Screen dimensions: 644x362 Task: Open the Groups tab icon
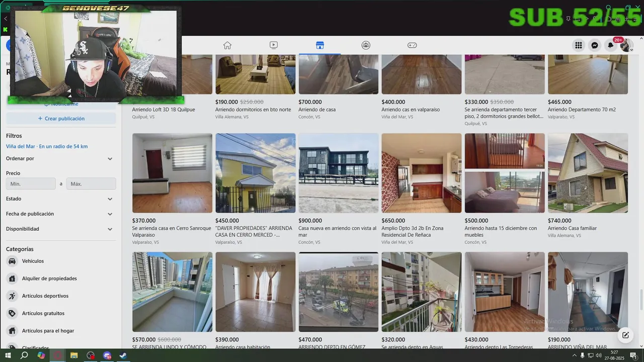[x=366, y=45]
